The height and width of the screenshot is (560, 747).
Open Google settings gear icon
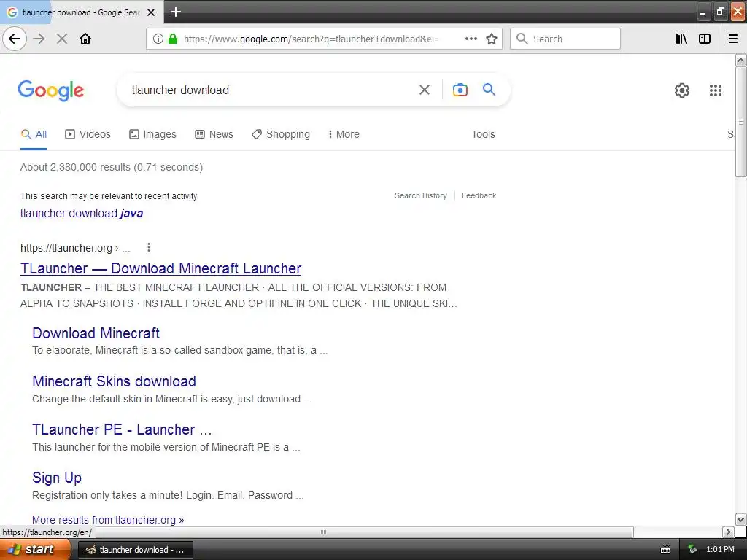(682, 90)
